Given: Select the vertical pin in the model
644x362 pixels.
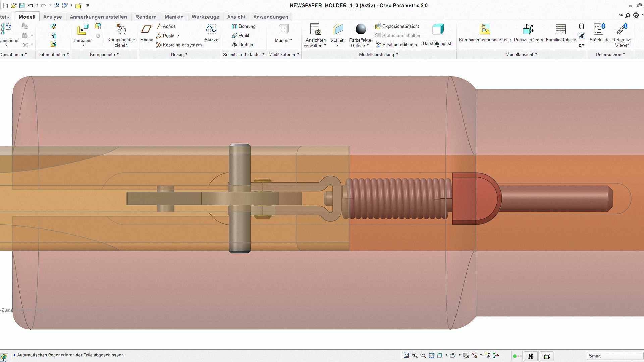Looking at the screenshot, I should coord(239,198).
